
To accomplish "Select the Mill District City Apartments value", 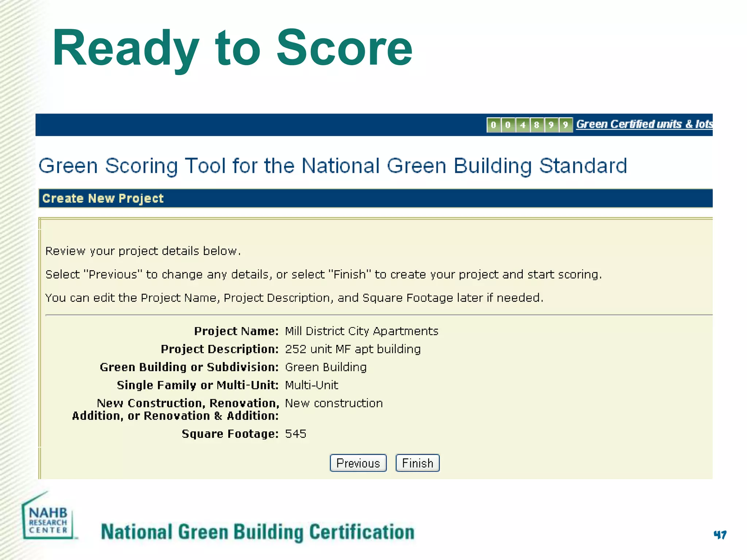I will click(x=361, y=331).
